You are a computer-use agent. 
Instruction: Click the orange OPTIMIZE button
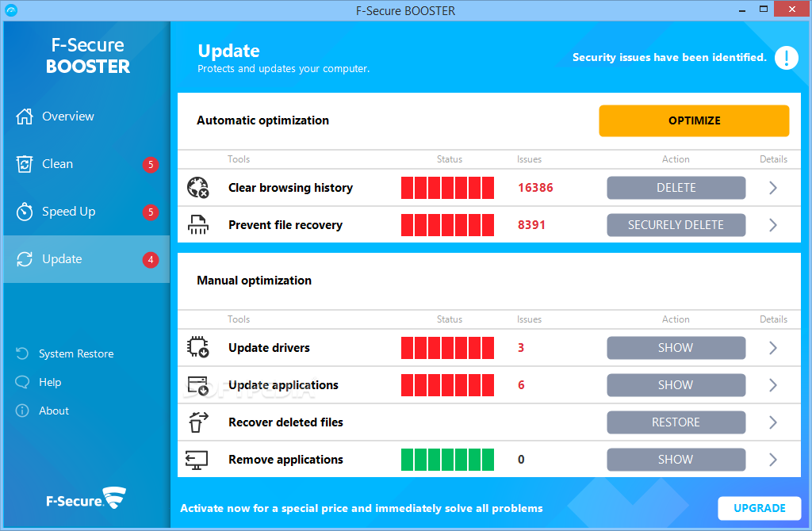click(x=694, y=120)
